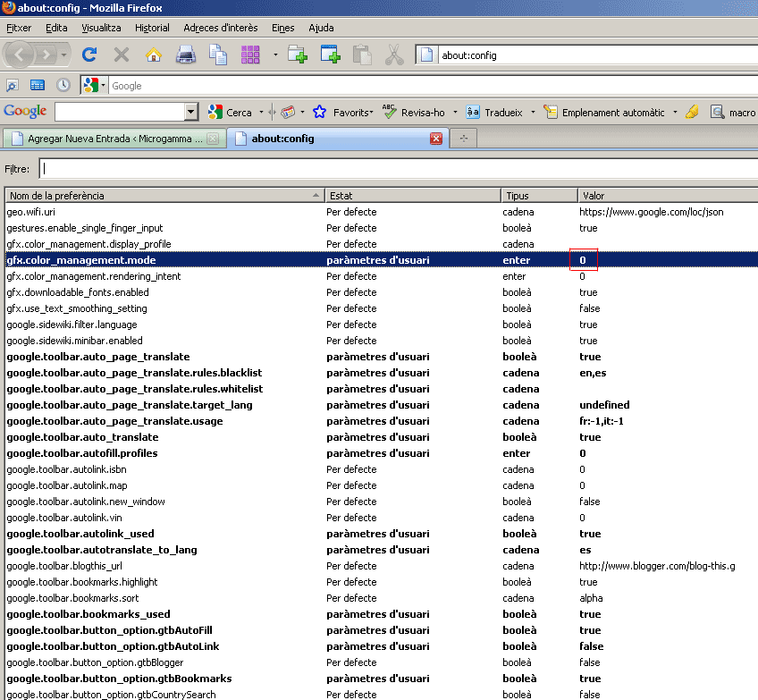
Task: Close the Agregar Nueva Entrada tab
Action: coord(213,139)
